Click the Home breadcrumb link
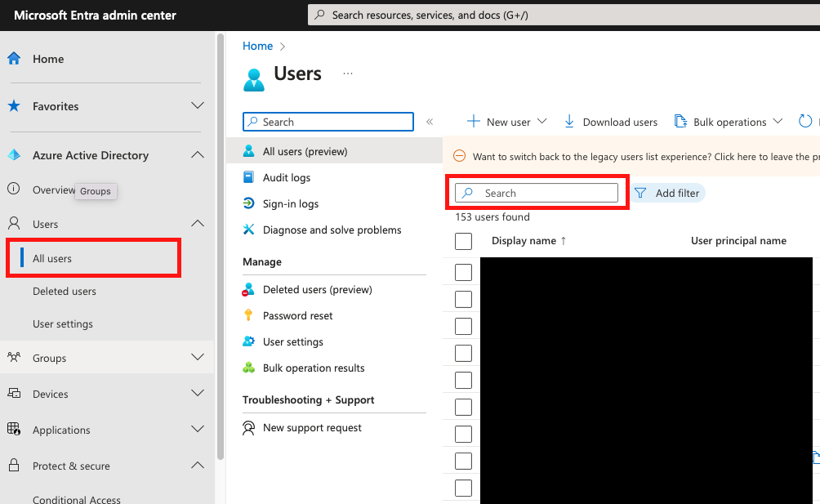 [258, 46]
